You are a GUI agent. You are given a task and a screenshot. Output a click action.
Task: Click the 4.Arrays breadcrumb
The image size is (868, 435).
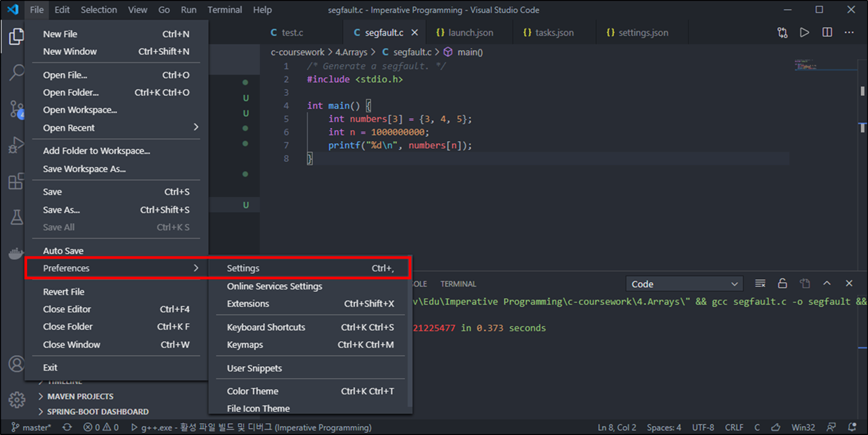351,52
